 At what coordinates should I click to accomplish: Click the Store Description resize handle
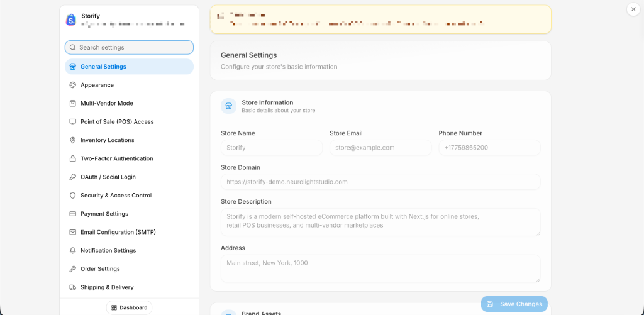coord(538,233)
